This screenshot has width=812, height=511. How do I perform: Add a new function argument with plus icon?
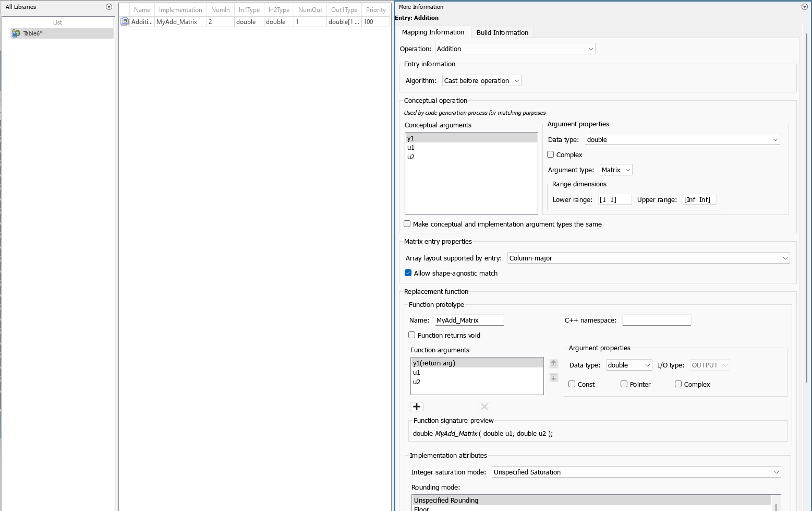416,406
